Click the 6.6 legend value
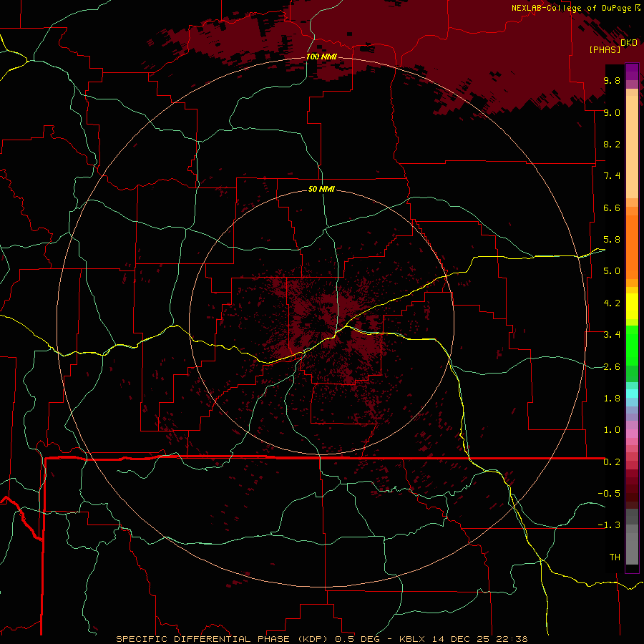Viewport: 644px width, 644px height. pos(612,208)
